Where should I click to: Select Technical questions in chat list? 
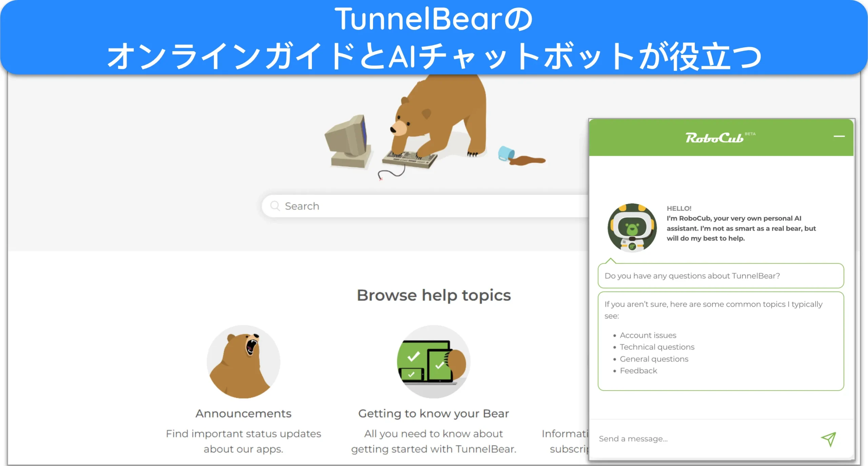point(657,347)
